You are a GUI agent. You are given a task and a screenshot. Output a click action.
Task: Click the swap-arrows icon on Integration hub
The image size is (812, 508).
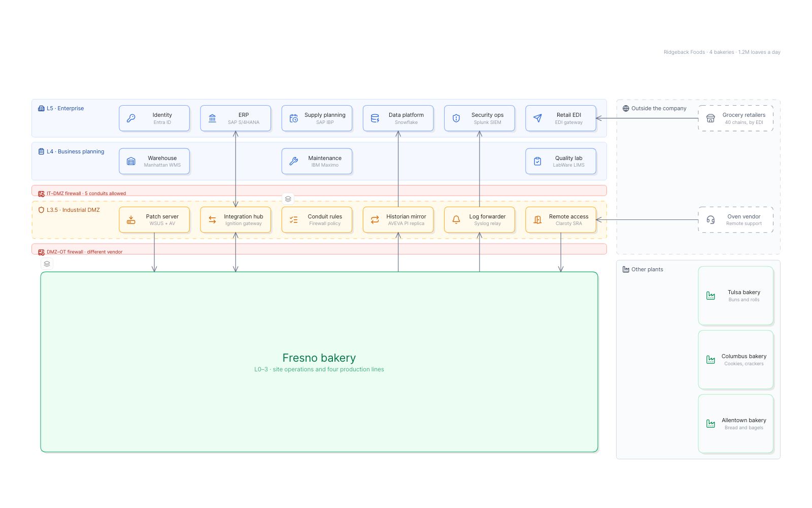coord(212,220)
